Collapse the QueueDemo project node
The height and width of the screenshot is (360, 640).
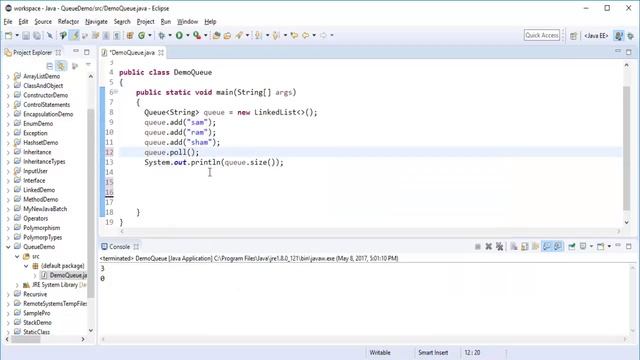(8, 247)
